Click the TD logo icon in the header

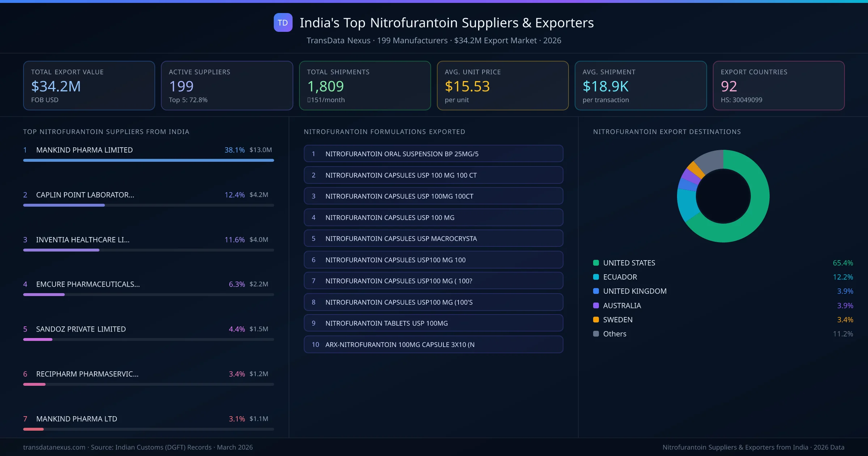[x=283, y=22]
